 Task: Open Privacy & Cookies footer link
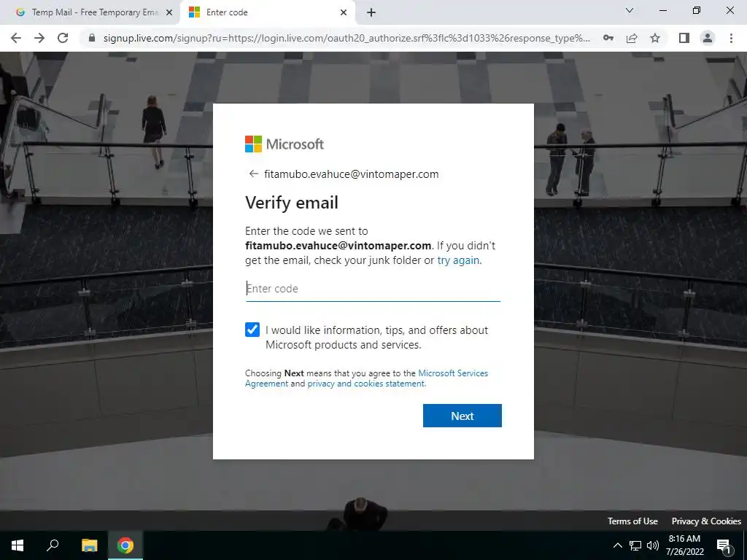[706, 521]
